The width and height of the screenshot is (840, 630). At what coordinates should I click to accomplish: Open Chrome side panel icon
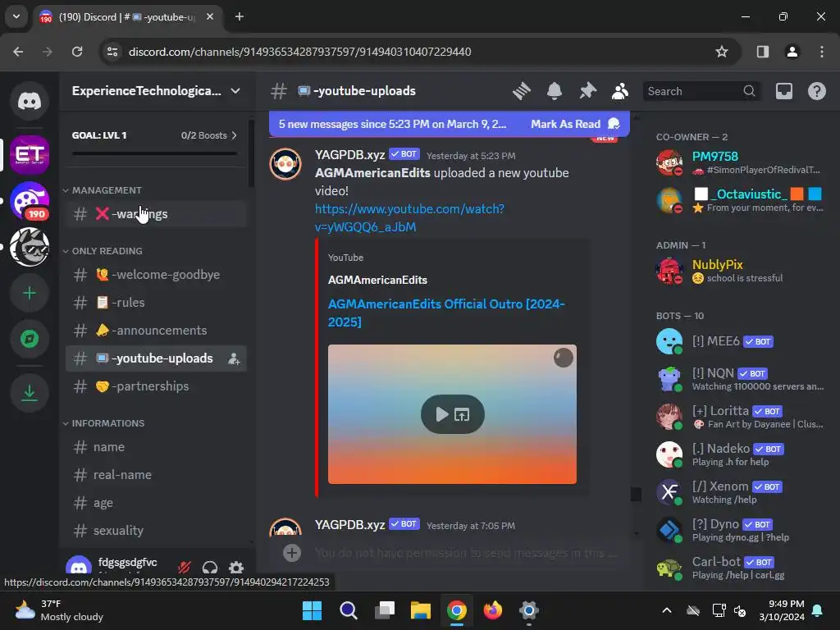pos(762,52)
